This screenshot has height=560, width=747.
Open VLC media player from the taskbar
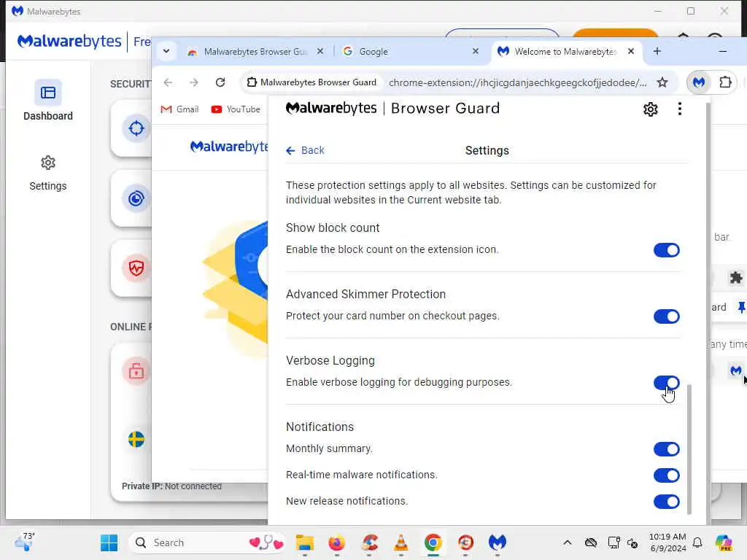[401, 542]
